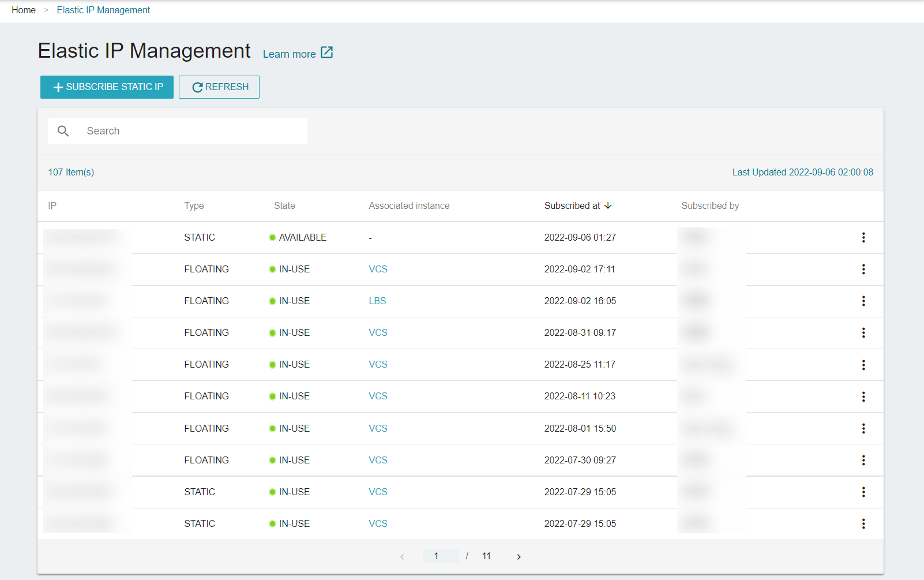Open actions menu for 2022-07-30 09:27 row
Screen dimensions: 924x580
point(863,460)
